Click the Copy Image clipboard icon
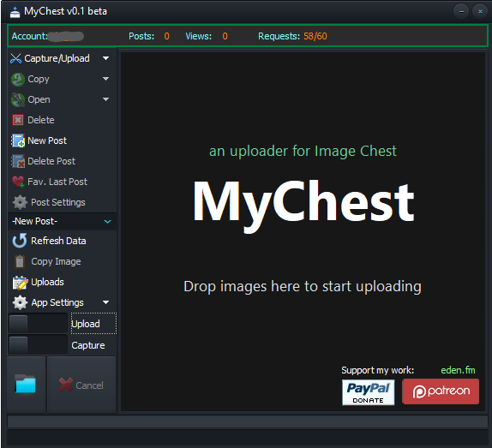492x448 pixels. click(x=20, y=261)
